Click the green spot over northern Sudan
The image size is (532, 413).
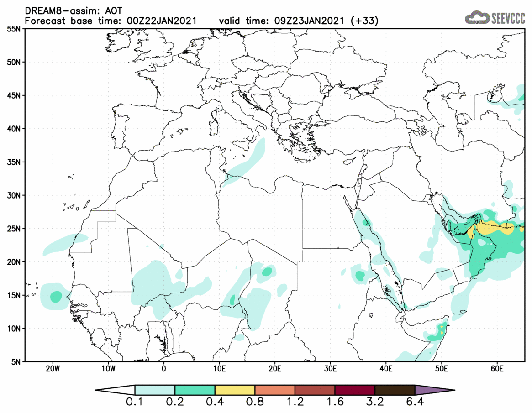pos(360,275)
